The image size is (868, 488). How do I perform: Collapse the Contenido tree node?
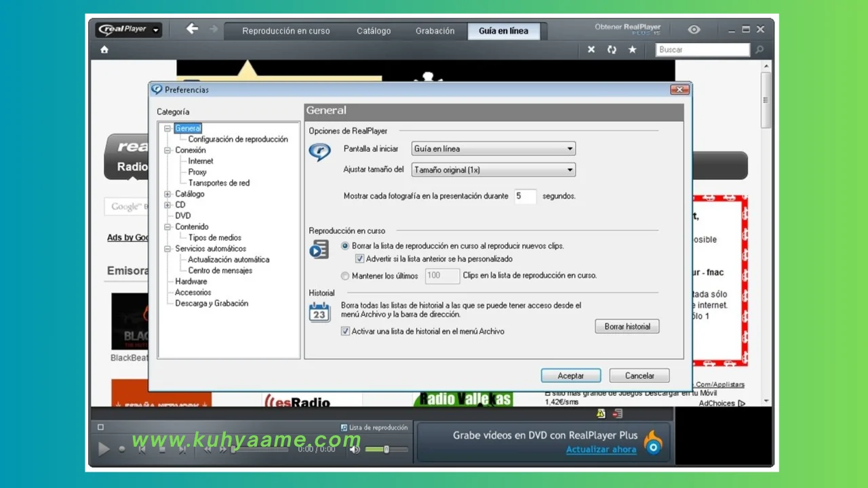(167, 227)
